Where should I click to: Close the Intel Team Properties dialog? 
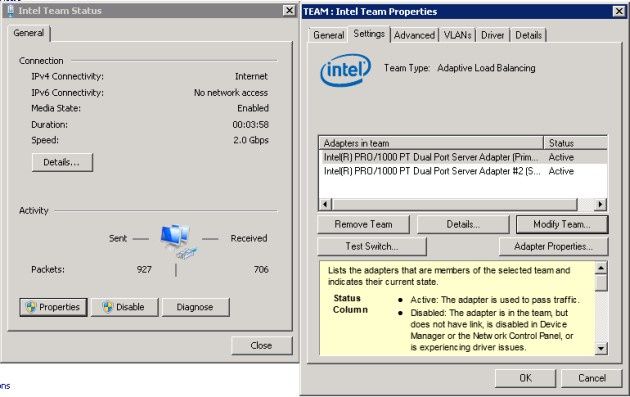tap(619, 11)
